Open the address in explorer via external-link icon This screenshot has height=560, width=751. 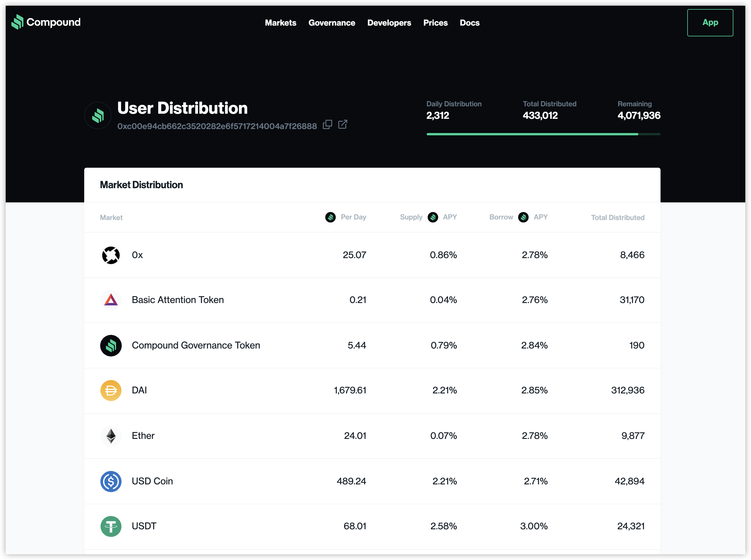pyautogui.click(x=343, y=125)
